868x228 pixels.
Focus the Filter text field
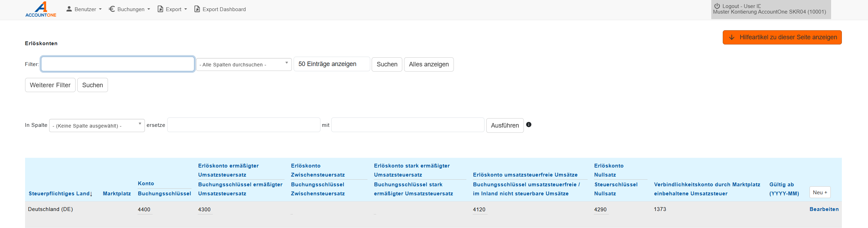tap(118, 64)
